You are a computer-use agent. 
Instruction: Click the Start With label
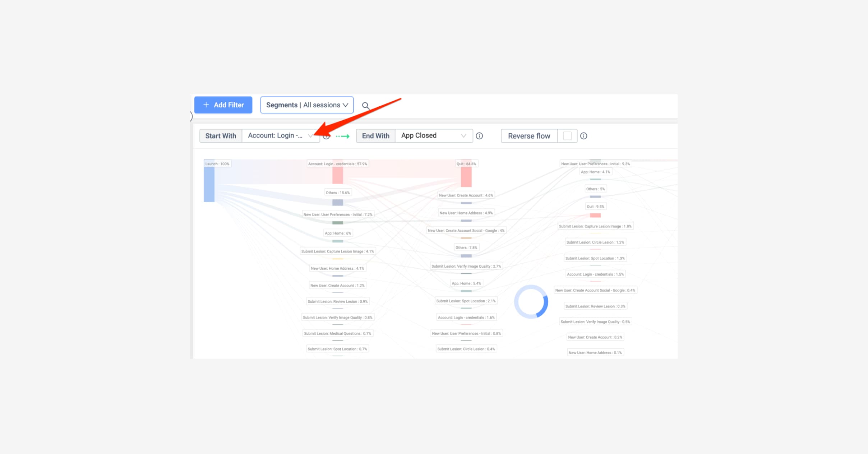[x=221, y=136]
